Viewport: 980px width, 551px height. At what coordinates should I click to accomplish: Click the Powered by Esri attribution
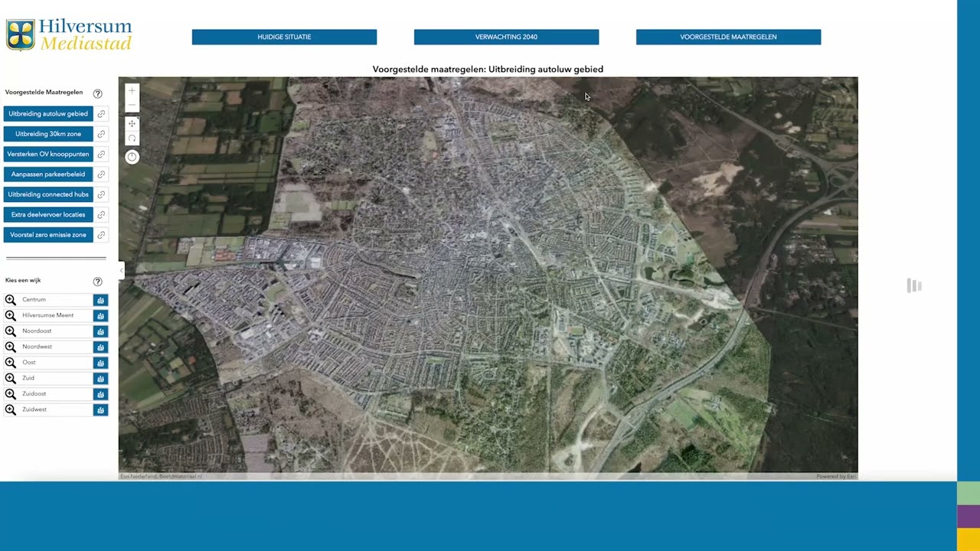tap(836, 477)
